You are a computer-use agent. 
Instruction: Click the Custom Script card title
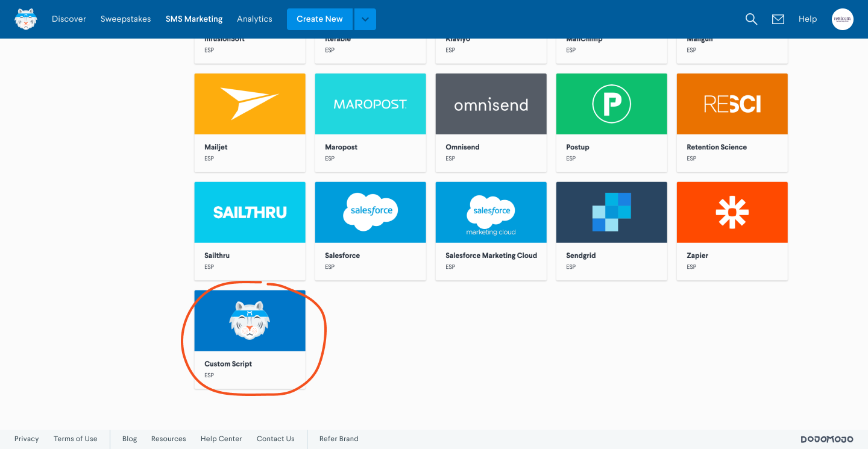pyautogui.click(x=228, y=364)
